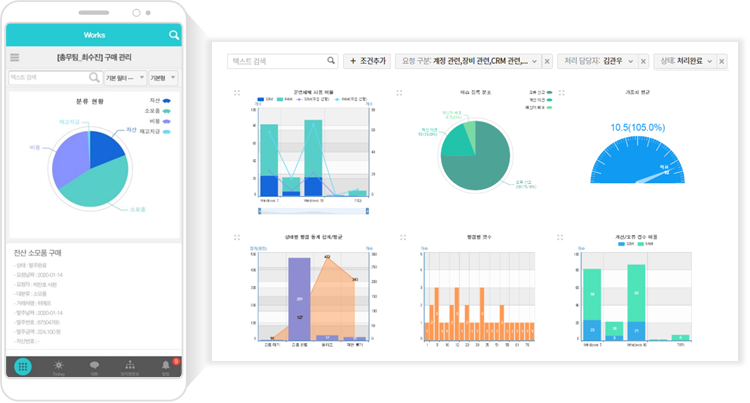Click the magnifier in dashboard search box
Screen dimensions: 750x403
pos(331,61)
